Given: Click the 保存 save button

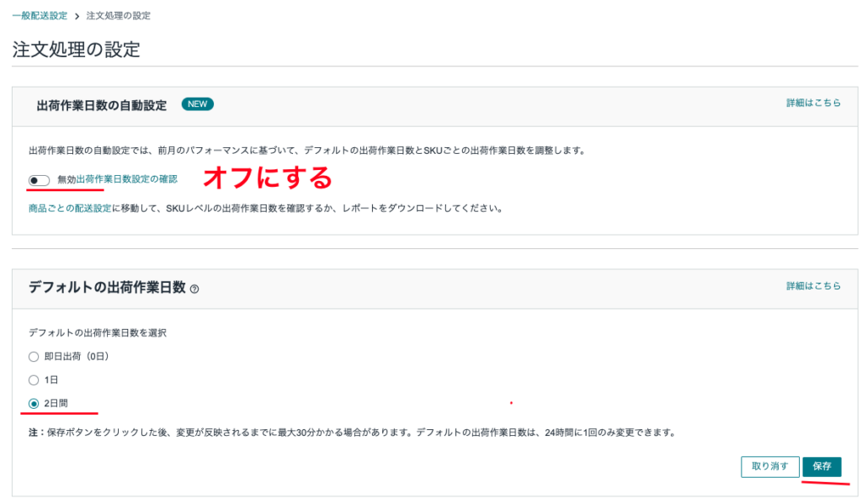Looking at the screenshot, I should pyautogui.click(x=822, y=467).
